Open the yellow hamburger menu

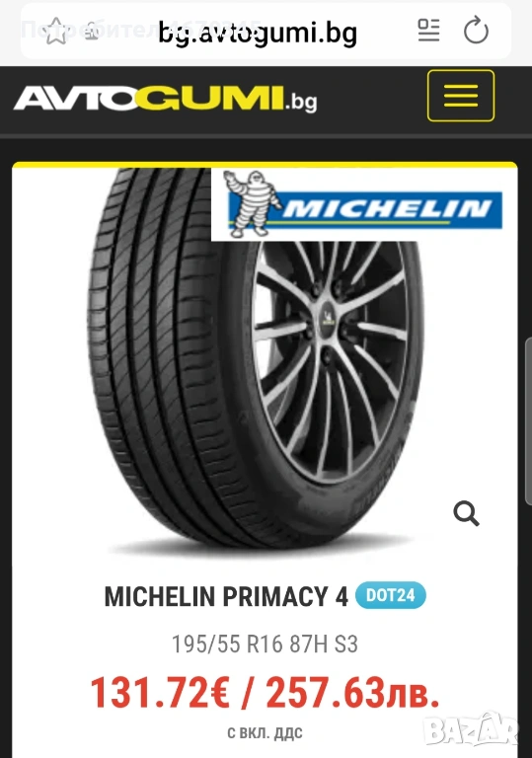[460, 95]
